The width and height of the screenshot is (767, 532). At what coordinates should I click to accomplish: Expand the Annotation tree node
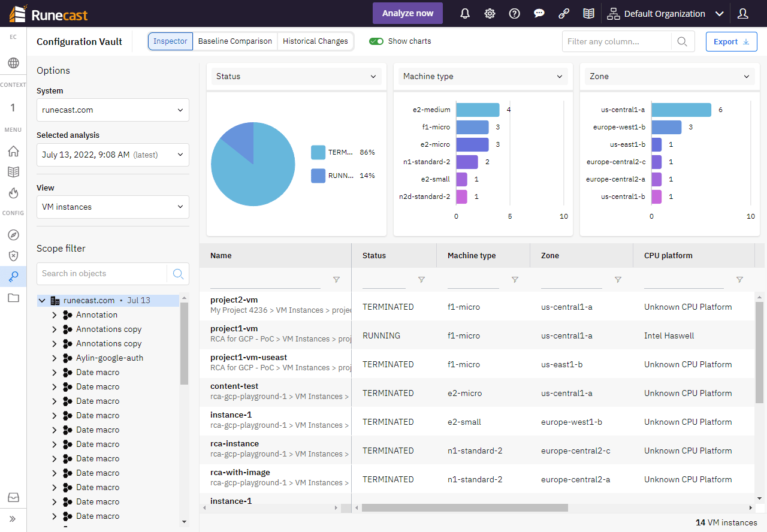point(55,315)
